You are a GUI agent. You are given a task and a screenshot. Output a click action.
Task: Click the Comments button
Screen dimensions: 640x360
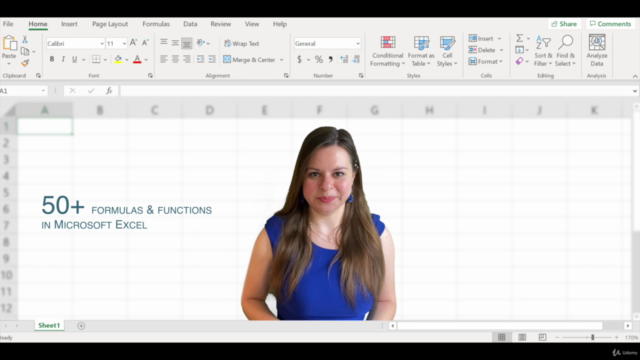tap(610, 24)
